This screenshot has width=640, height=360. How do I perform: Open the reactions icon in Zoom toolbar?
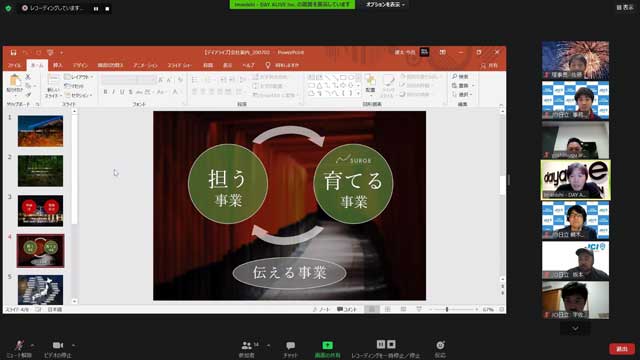440,345
